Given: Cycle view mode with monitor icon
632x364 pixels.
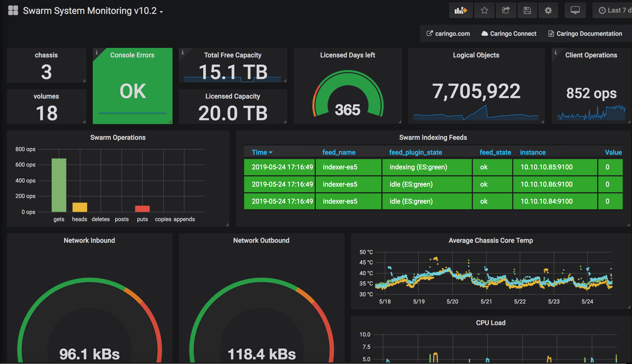Looking at the screenshot, I should click(x=575, y=11).
